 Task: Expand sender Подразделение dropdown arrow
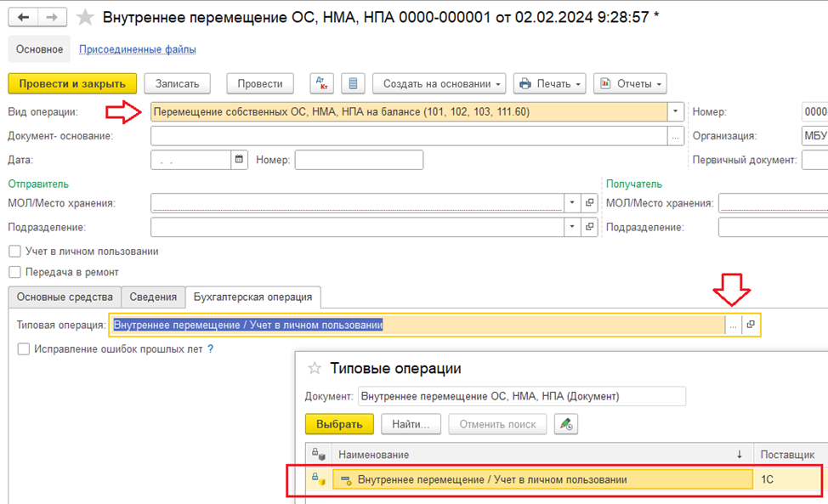[572, 227]
